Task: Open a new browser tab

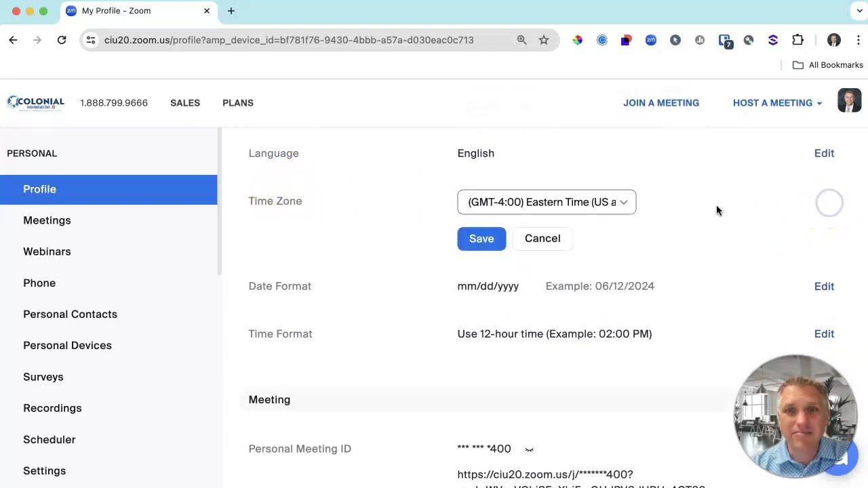Action: click(x=231, y=11)
